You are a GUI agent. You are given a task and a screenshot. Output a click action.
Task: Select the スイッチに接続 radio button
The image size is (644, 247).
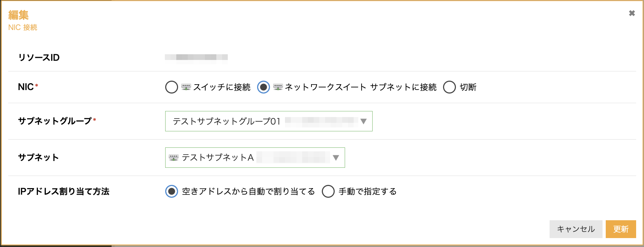click(172, 87)
